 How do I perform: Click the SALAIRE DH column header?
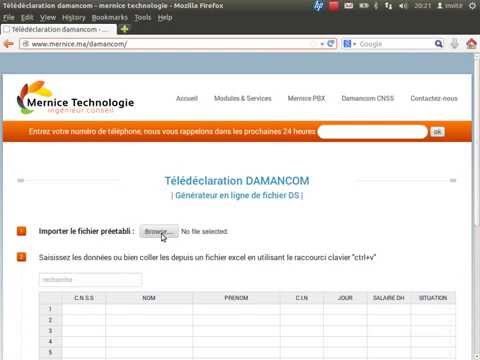(389, 298)
